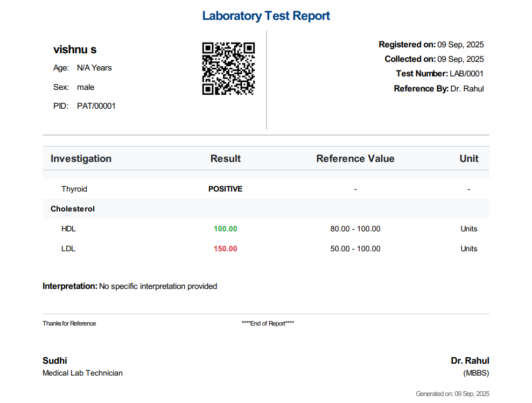
Task: Select the patient name vishnu s
Action: point(74,50)
